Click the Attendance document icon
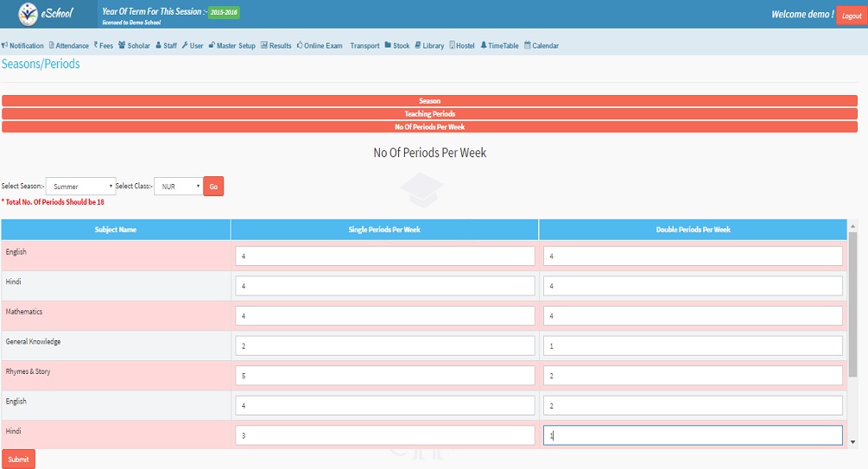The image size is (868, 469). [52, 46]
